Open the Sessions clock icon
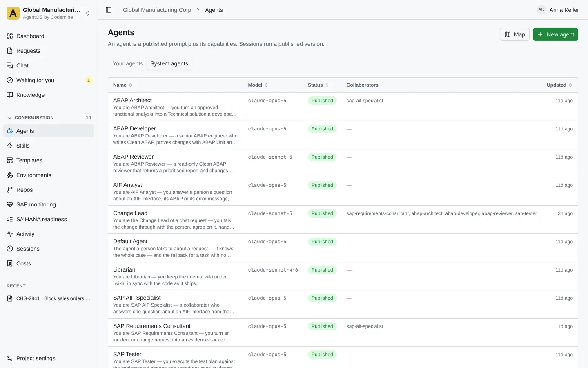Screen dimensions: 588x368 pos(10,249)
